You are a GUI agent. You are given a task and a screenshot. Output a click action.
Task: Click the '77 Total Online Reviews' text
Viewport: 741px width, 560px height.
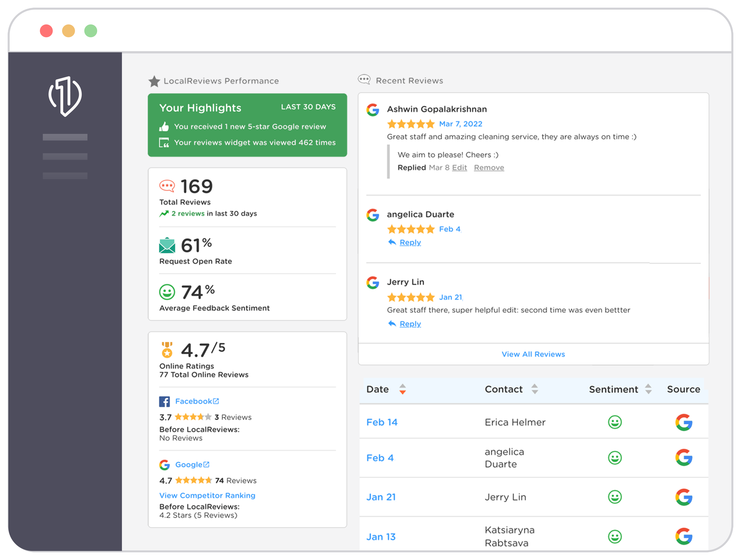pyautogui.click(x=204, y=374)
